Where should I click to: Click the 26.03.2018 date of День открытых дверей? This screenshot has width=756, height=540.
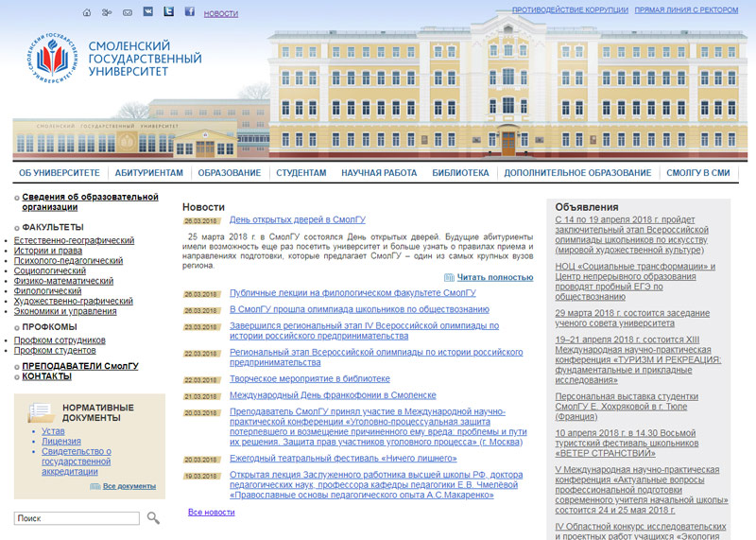coord(201,221)
